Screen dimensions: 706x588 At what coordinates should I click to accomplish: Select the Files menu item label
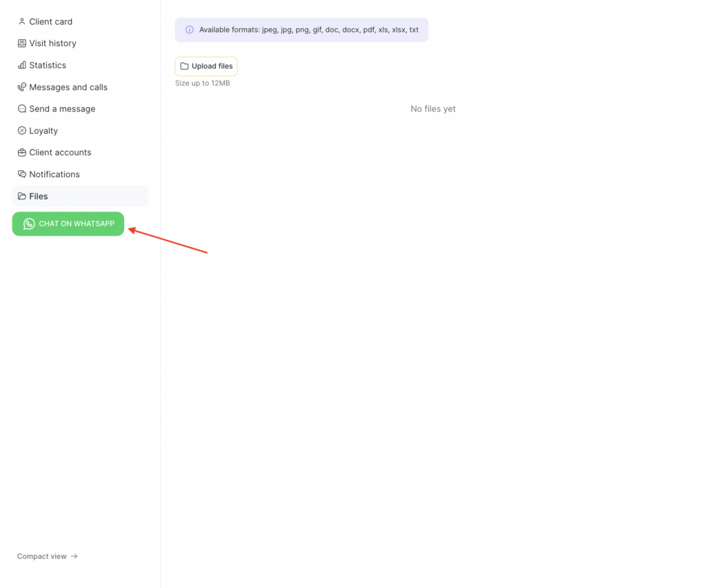(x=39, y=196)
